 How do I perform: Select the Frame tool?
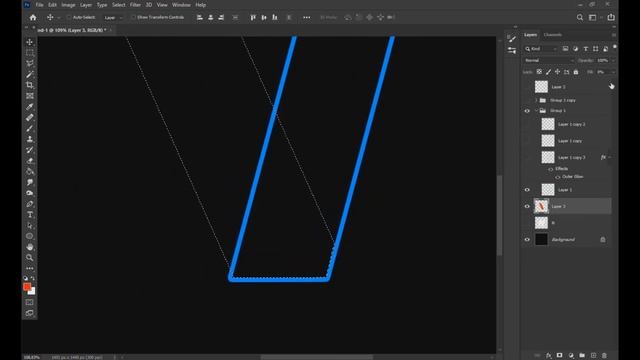tap(30, 96)
